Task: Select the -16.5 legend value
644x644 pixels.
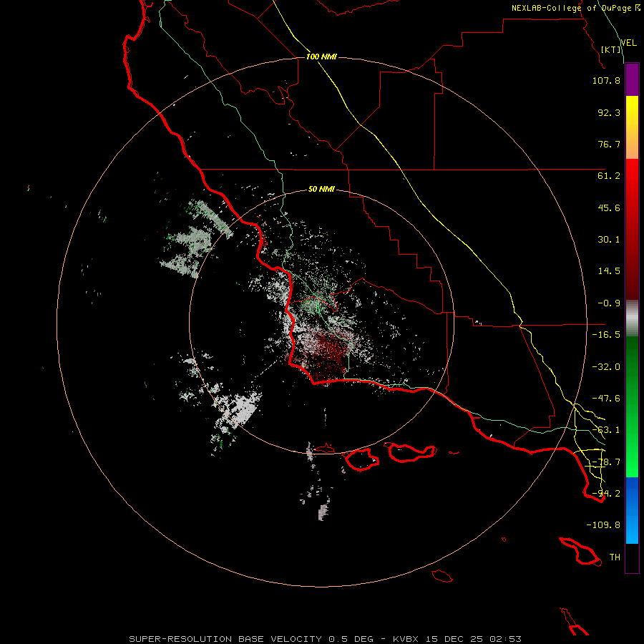Action: tap(606, 335)
